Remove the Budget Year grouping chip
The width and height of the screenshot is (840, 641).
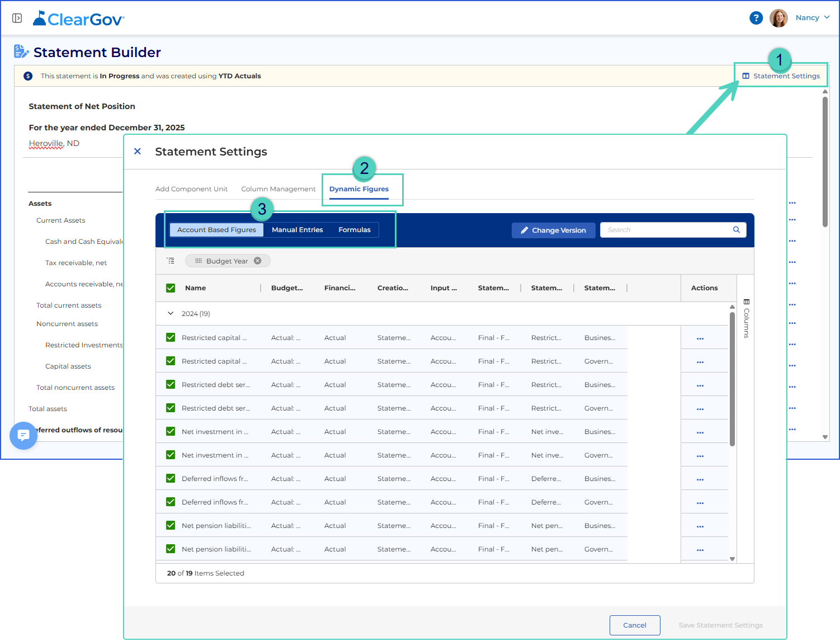click(x=258, y=261)
